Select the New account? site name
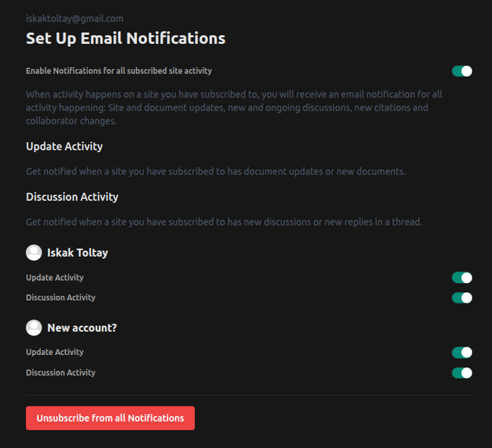This screenshot has height=448, width=492. 82,328
